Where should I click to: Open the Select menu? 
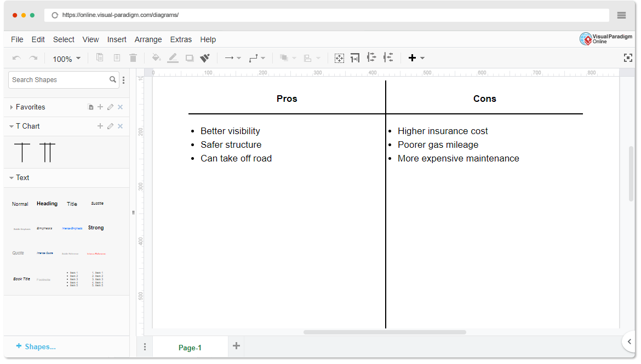click(x=64, y=39)
